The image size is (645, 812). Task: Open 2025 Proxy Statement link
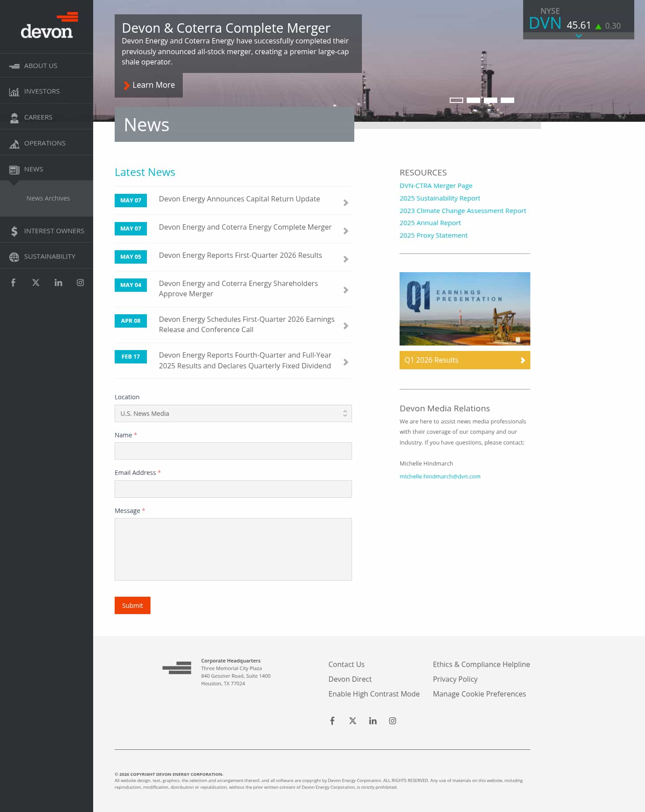(x=434, y=235)
